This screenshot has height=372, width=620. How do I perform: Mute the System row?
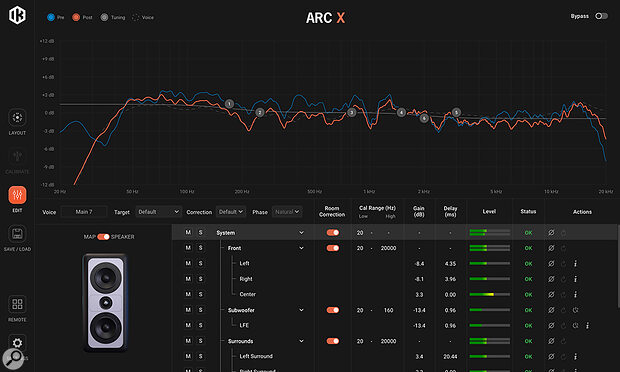[188, 232]
